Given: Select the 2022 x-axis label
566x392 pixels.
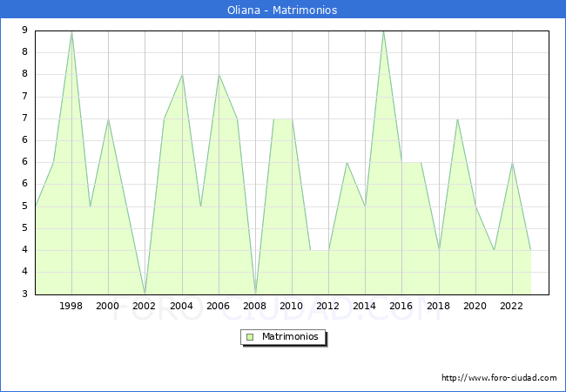Looking at the screenshot, I should 511,306.
